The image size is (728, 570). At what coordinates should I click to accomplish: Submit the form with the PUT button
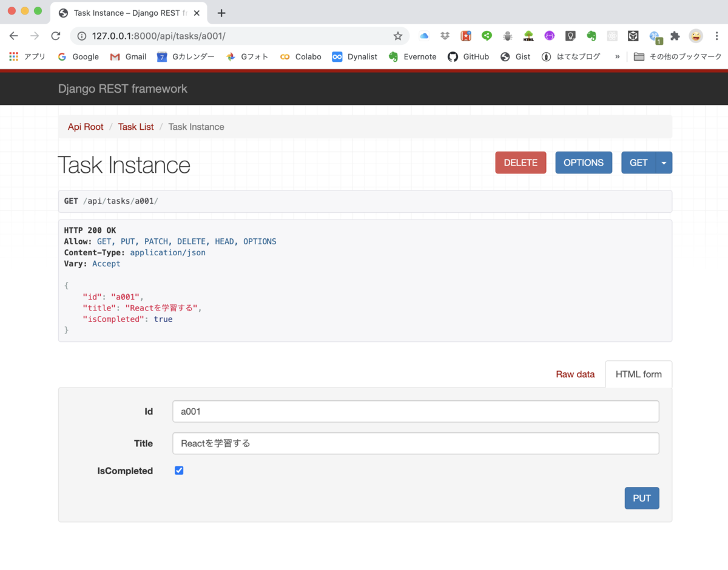[642, 498]
